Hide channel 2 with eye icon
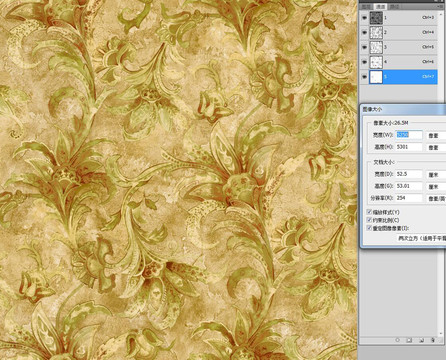Image resolution: width=446 pixels, height=360 pixels. point(364,32)
